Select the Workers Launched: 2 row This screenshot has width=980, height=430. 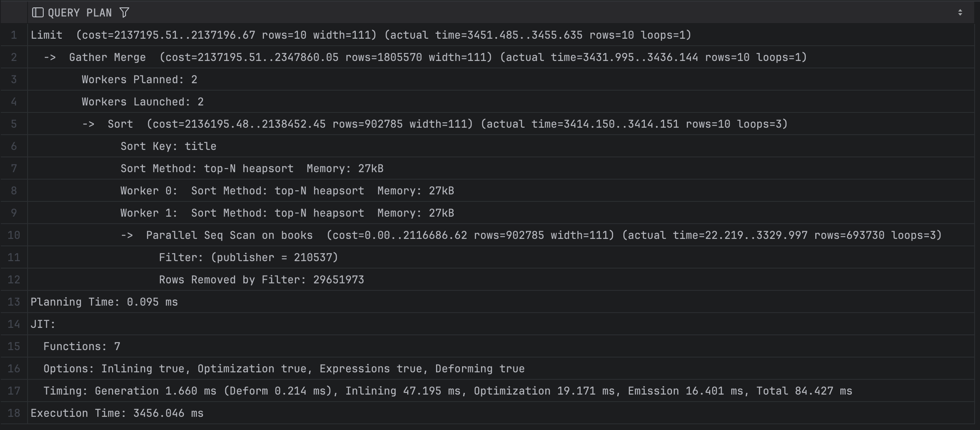tap(142, 102)
